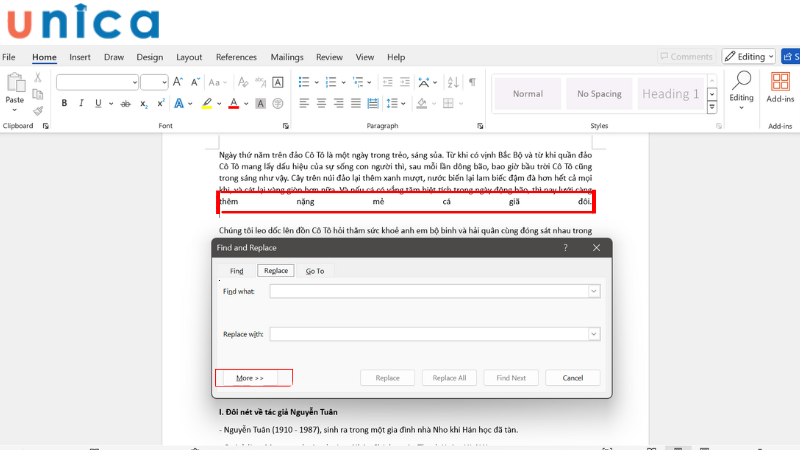Switch to the Mailings tab
This screenshot has height=450, width=800.
click(287, 57)
